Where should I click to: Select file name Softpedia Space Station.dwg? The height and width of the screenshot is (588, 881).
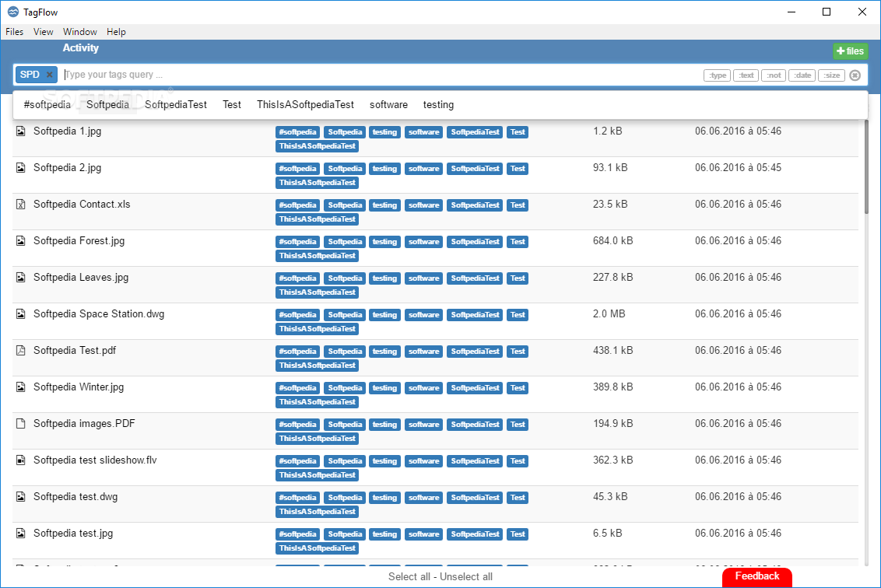tap(99, 314)
